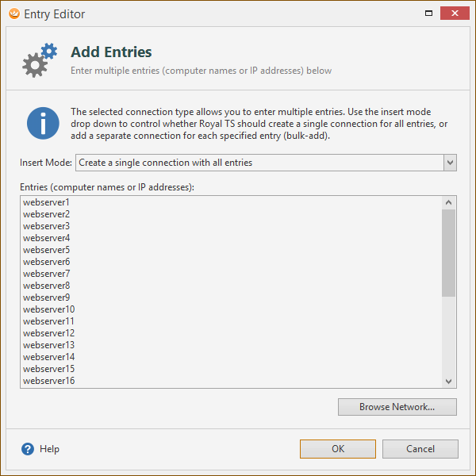This screenshot has height=476, width=476.
Task: Click the blue Help question mark icon
Action: 28,449
